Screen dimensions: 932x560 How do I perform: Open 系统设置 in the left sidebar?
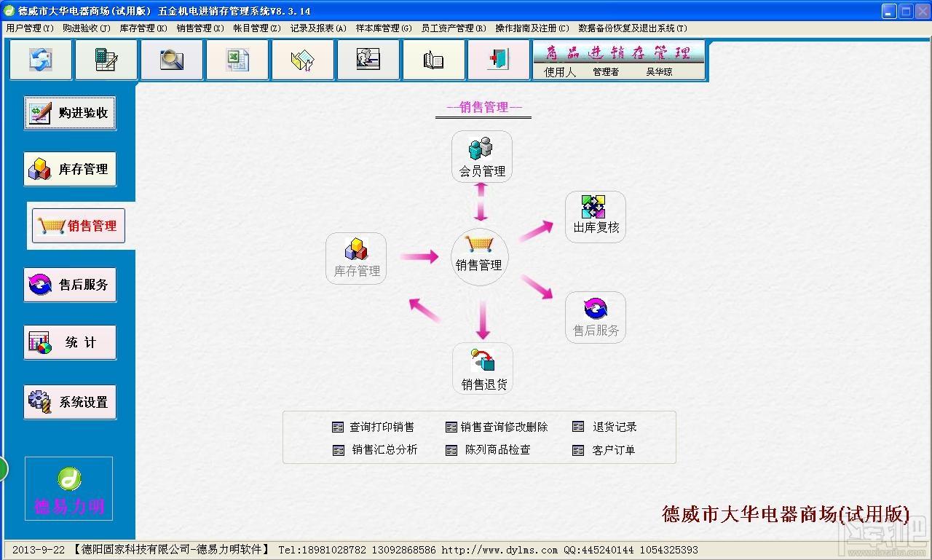click(x=70, y=402)
